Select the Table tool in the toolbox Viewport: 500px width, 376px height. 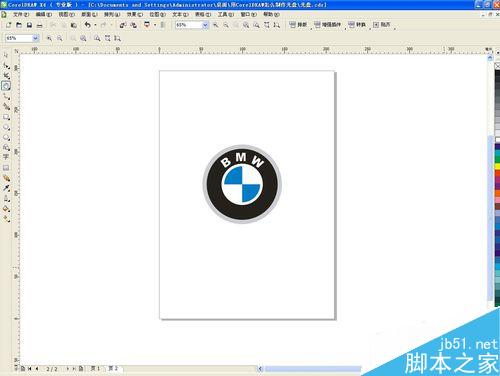pos(6,168)
